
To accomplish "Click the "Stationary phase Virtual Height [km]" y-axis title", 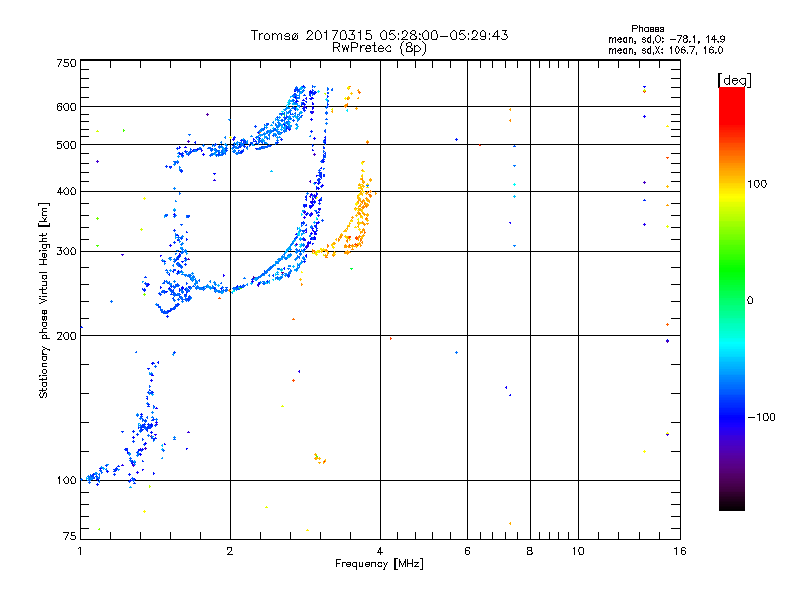I will 44,301.
